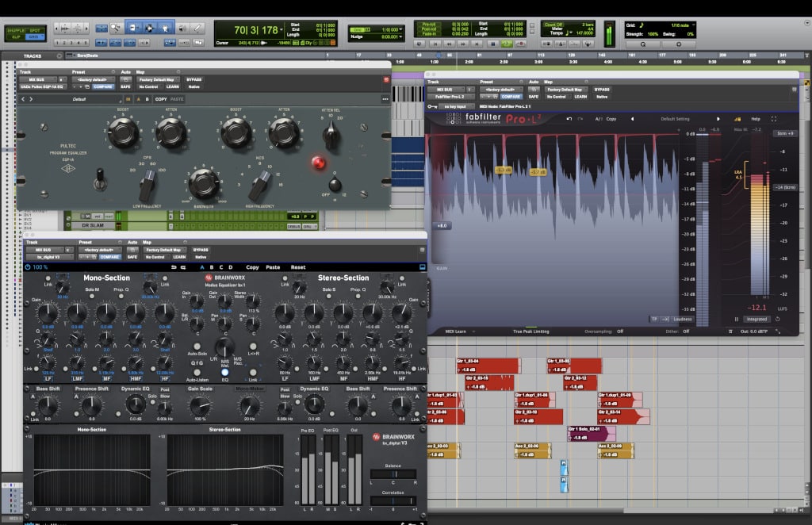The image size is (812, 525).
Task: Select bx_digital settings slot B
Action: tap(211, 267)
